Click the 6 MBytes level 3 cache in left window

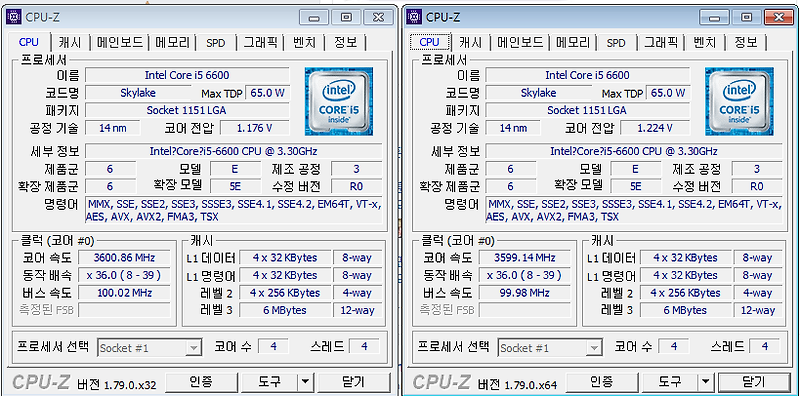[x=285, y=310]
